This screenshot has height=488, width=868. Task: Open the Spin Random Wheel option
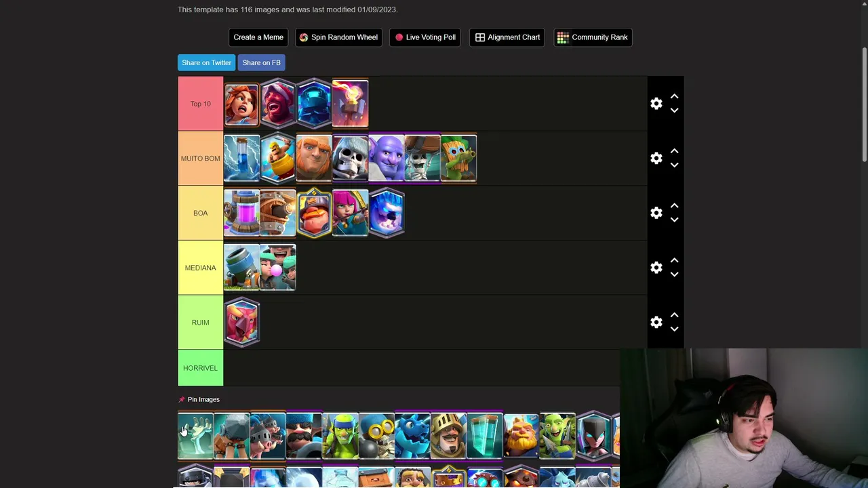(338, 37)
